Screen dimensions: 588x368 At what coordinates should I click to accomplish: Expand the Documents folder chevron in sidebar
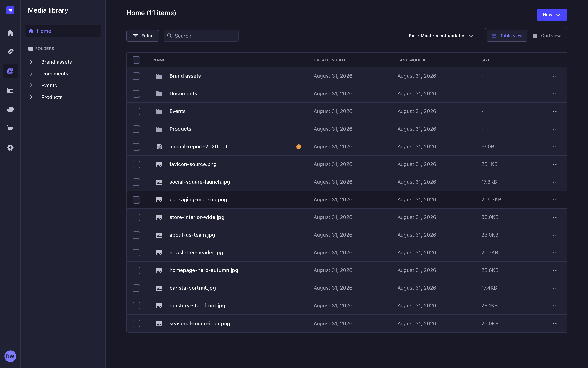point(31,73)
